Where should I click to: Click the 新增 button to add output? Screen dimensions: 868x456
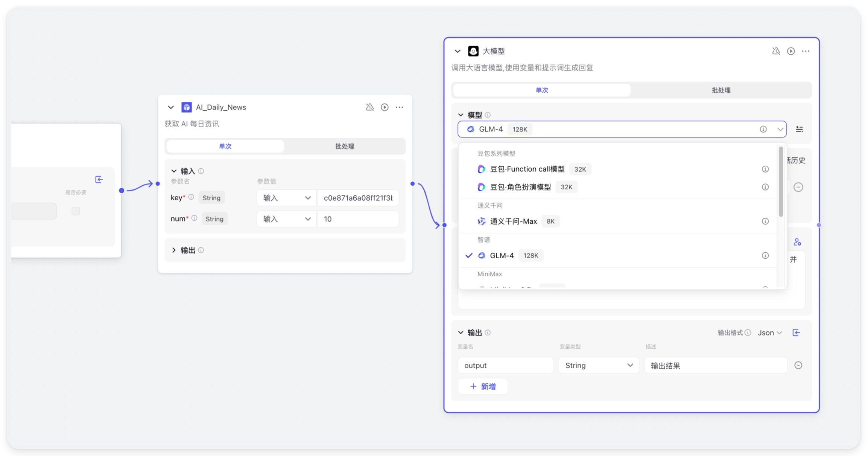pos(483,386)
